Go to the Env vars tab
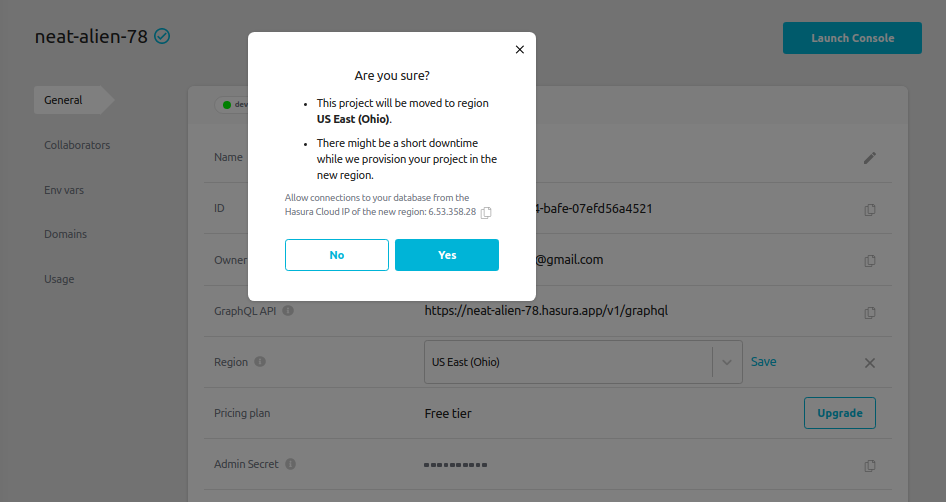 click(x=64, y=190)
